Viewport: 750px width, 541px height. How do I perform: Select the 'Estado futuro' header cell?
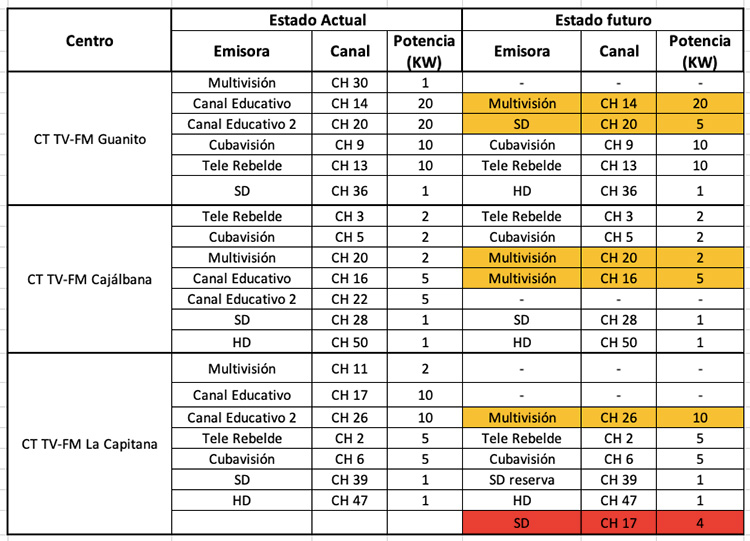[x=603, y=20]
